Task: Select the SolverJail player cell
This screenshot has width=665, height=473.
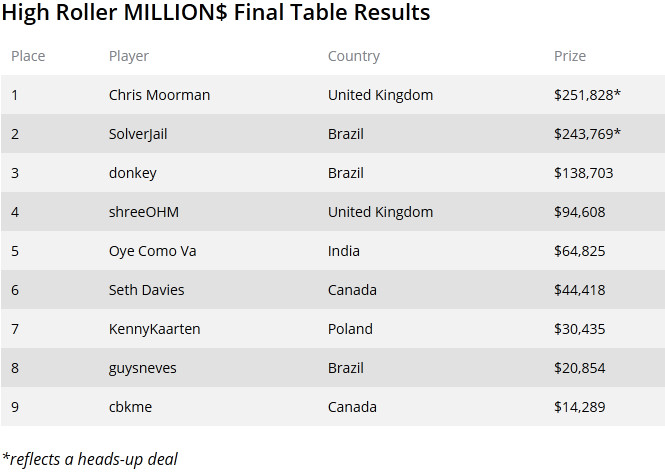Action: 138,134
